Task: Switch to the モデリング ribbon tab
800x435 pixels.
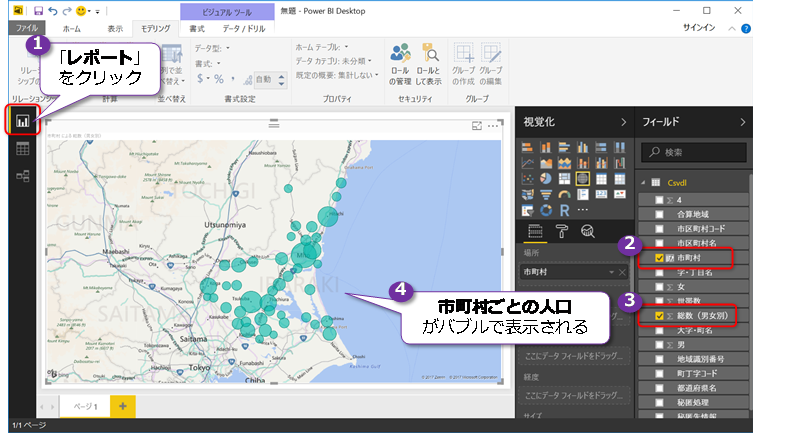Action: point(156,29)
